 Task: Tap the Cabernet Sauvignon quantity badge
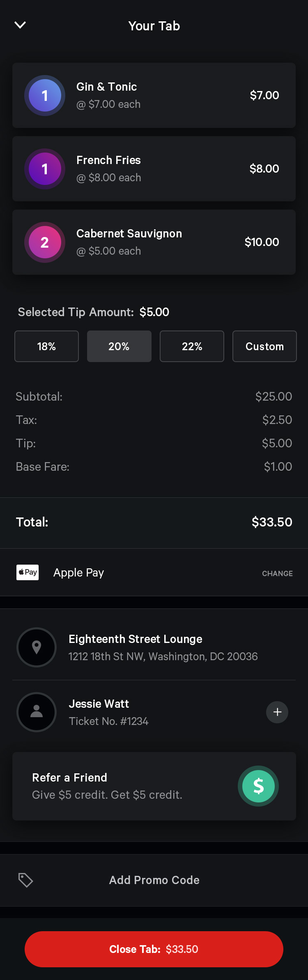point(45,242)
